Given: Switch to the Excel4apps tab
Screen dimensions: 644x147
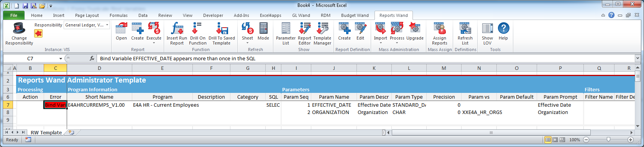Looking at the screenshot, I should [x=271, y=15].
